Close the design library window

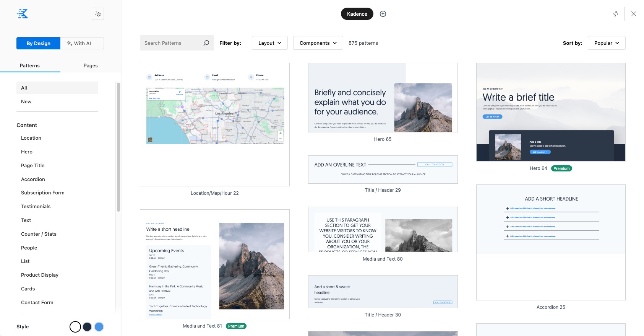click(633, 14)
